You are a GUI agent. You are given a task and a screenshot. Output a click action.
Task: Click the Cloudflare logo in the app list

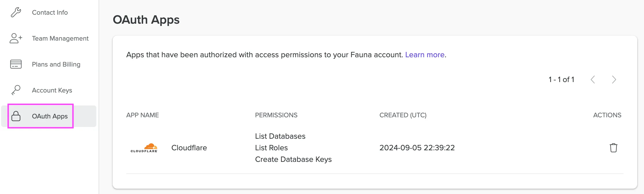[x=144, y=147]
